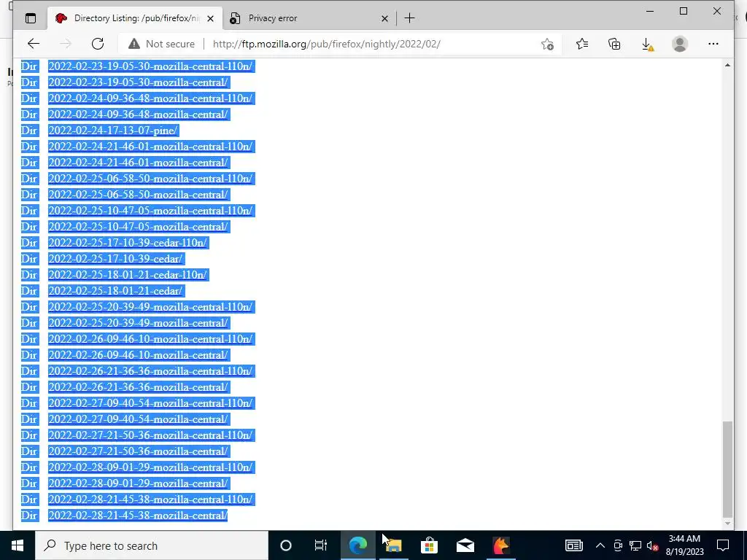Click the scrollbar down arrow

tap(727, 524)
